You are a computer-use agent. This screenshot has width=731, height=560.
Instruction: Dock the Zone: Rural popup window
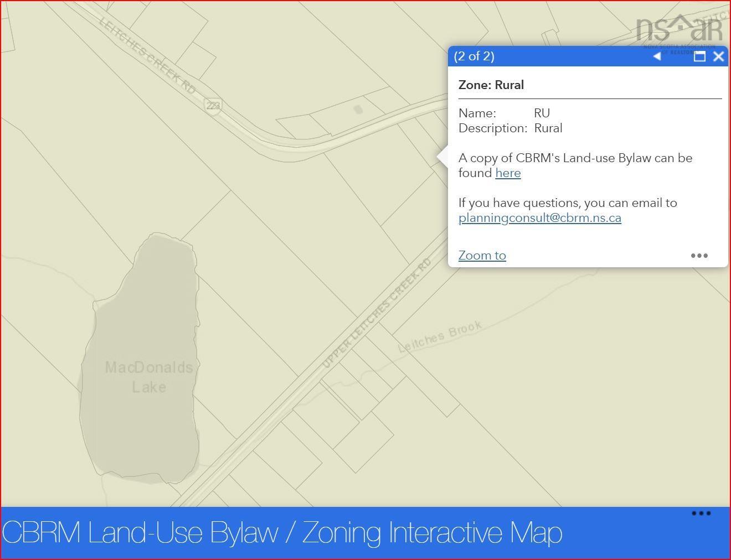tap(699, 56)
